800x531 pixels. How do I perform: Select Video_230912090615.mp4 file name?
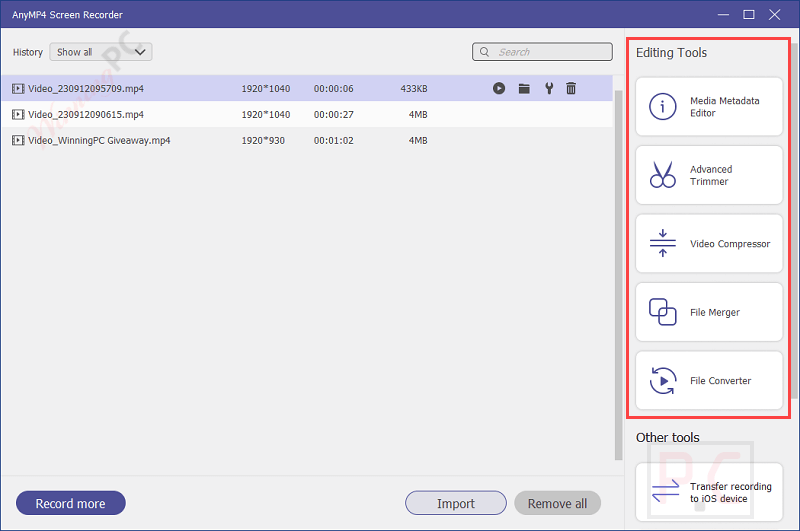point(86,115)
